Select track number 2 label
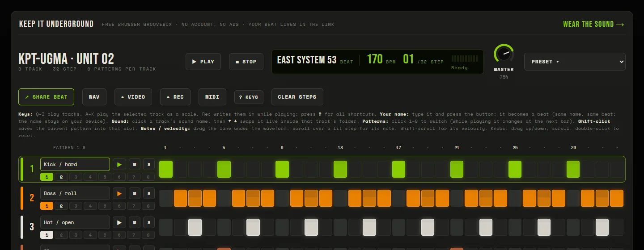Screen dimensions: 644x250 (x=32, y=198)
